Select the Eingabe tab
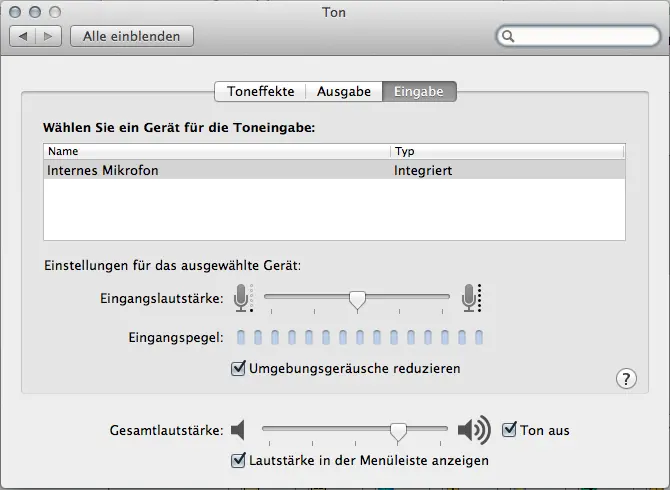 pyautogui.click(x=420, y=91)
